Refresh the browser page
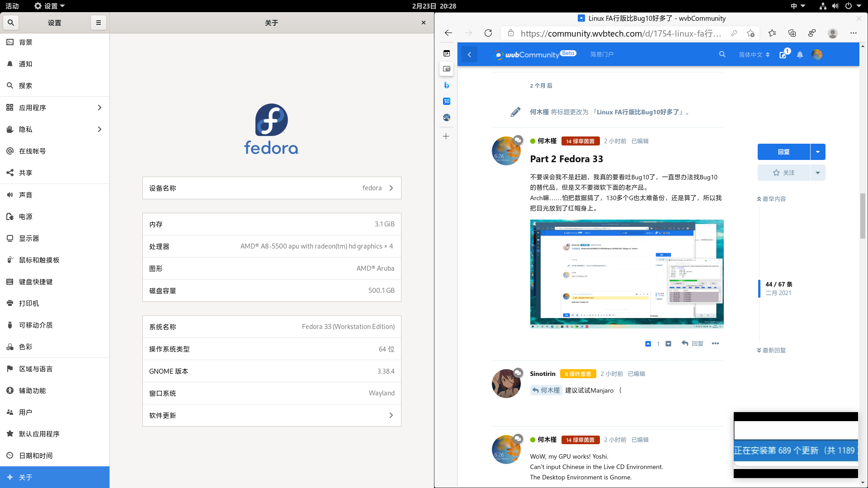This screenshot has height=488, width=868. point(488,33)
